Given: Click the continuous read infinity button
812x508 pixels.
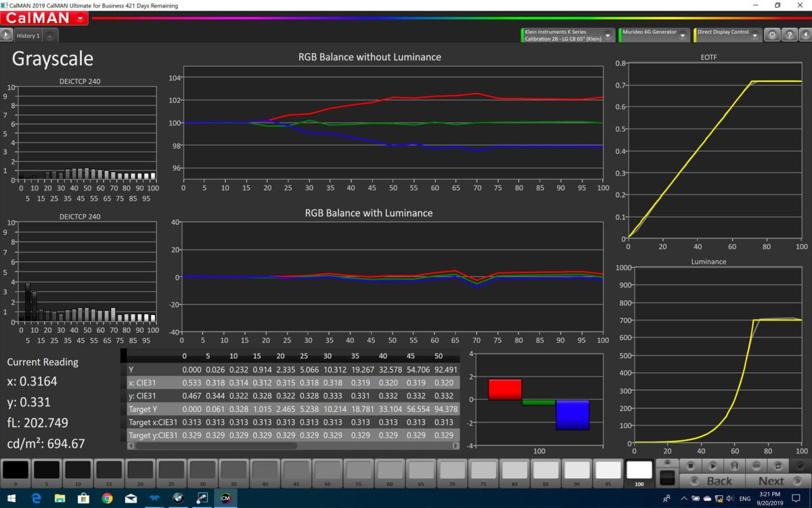Looking at the screenshot, I should click(756, 466).
